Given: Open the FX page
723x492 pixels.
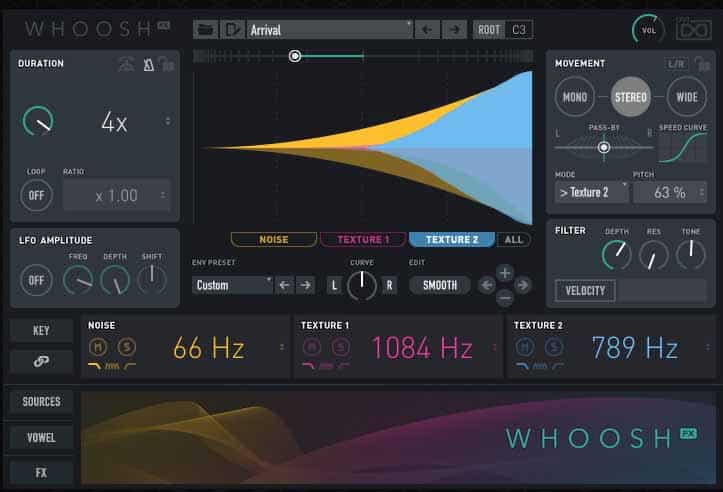Looking at the screenshot, I should coord(41,473).
